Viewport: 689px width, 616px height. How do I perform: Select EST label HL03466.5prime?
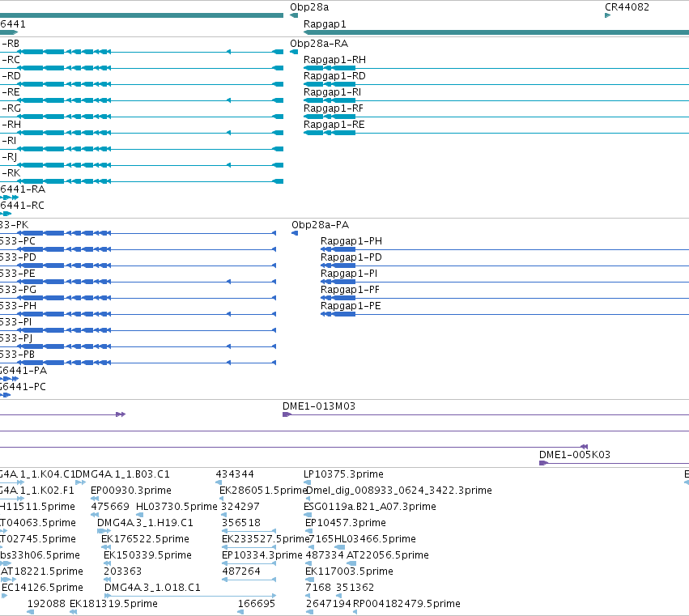pos(375,540)
